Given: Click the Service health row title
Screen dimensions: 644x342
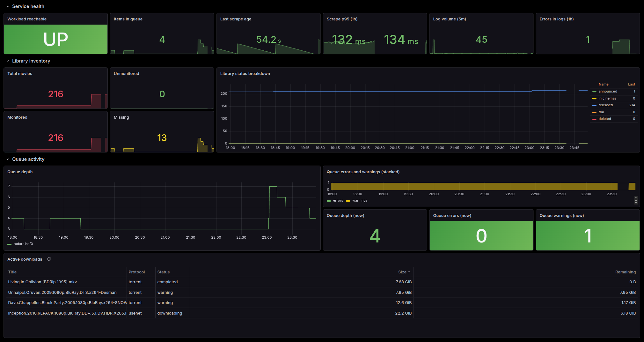Looking at the screenshot, I should 28,6.
